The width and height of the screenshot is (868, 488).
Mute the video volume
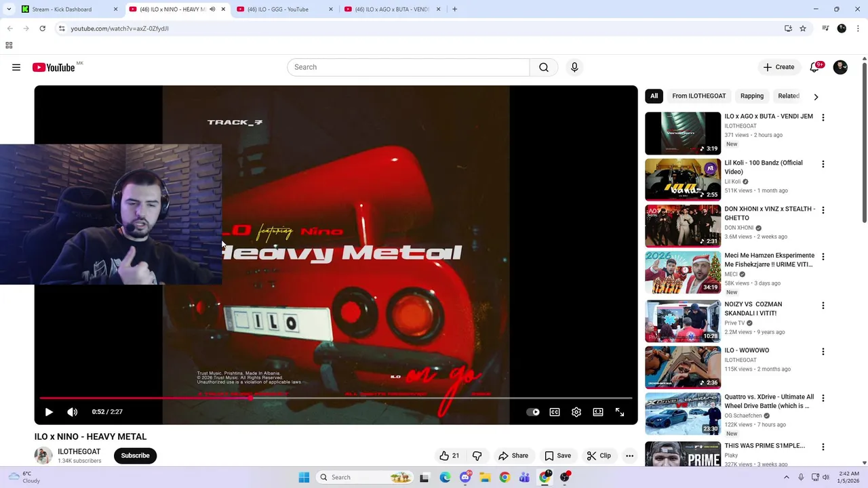tap(73, 412)
